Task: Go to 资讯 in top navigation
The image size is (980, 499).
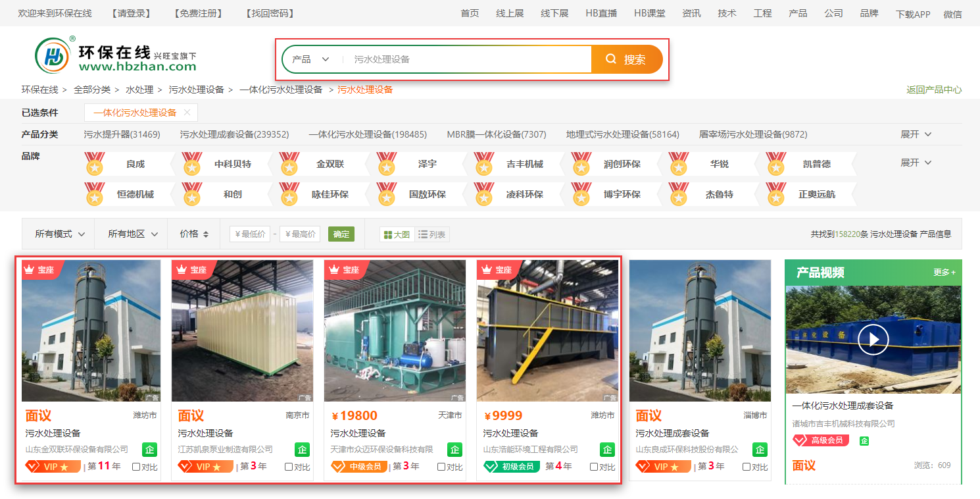Action: point(691,13)
